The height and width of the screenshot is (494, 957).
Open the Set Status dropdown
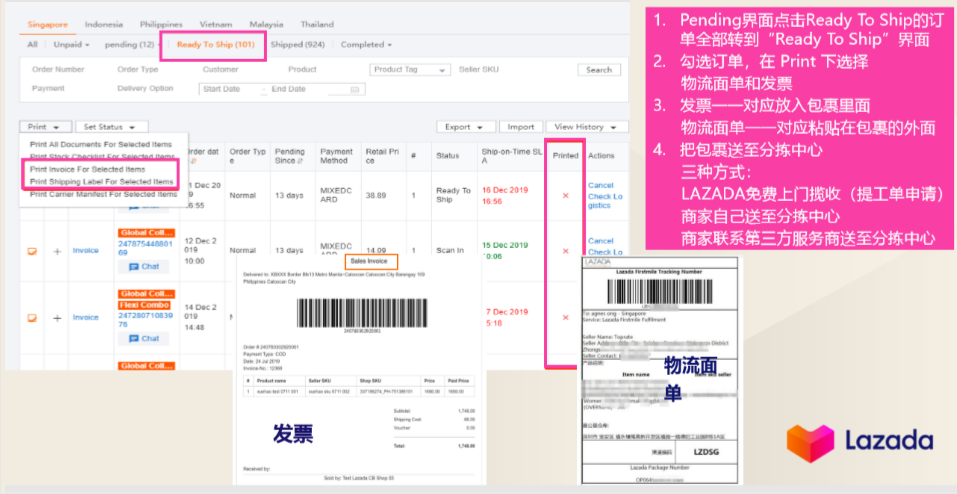(x=112, y=127)
